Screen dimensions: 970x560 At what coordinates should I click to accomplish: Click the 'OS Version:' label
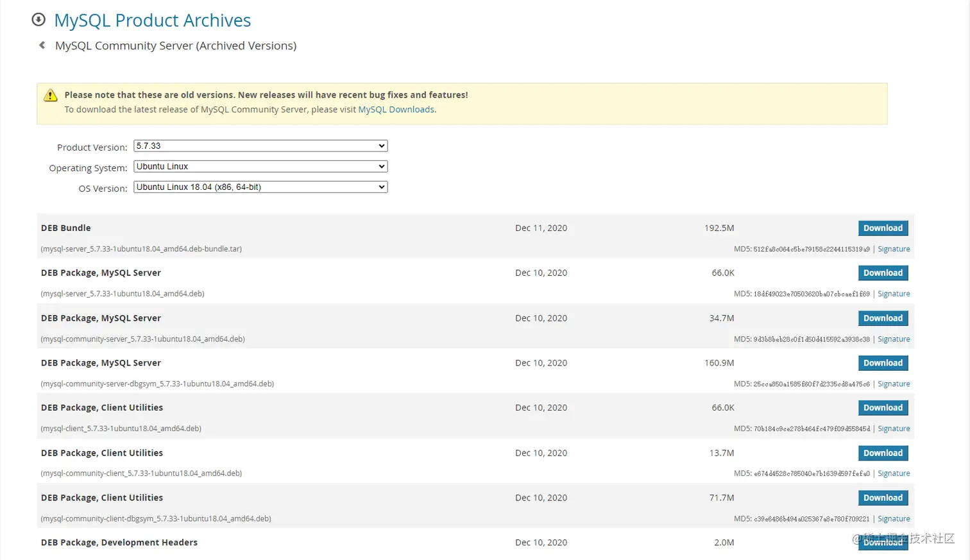(x=103, y=189)
